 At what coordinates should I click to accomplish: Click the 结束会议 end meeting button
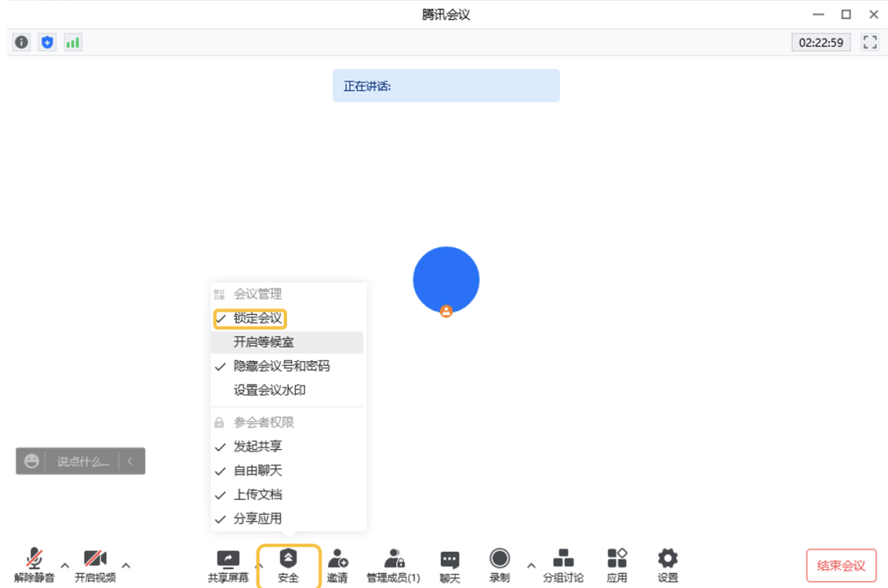coord(841,564)
